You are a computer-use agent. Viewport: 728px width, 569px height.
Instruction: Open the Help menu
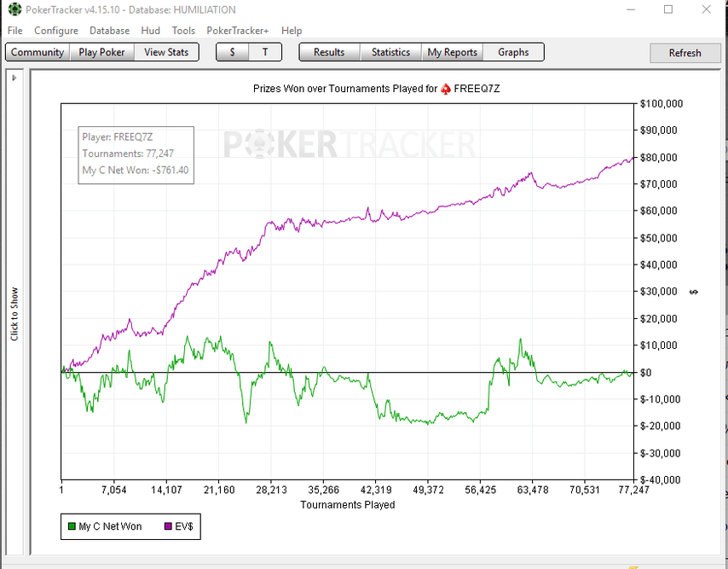292,31
